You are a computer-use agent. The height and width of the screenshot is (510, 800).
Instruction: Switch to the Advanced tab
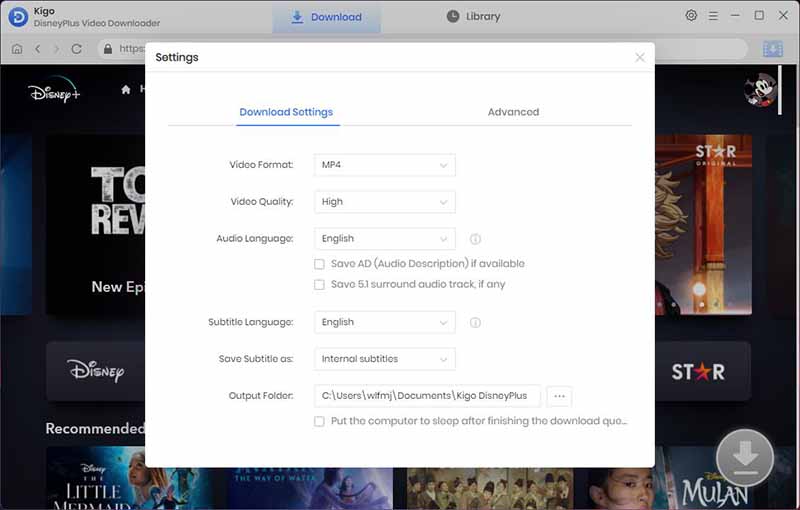coord(513,112)
